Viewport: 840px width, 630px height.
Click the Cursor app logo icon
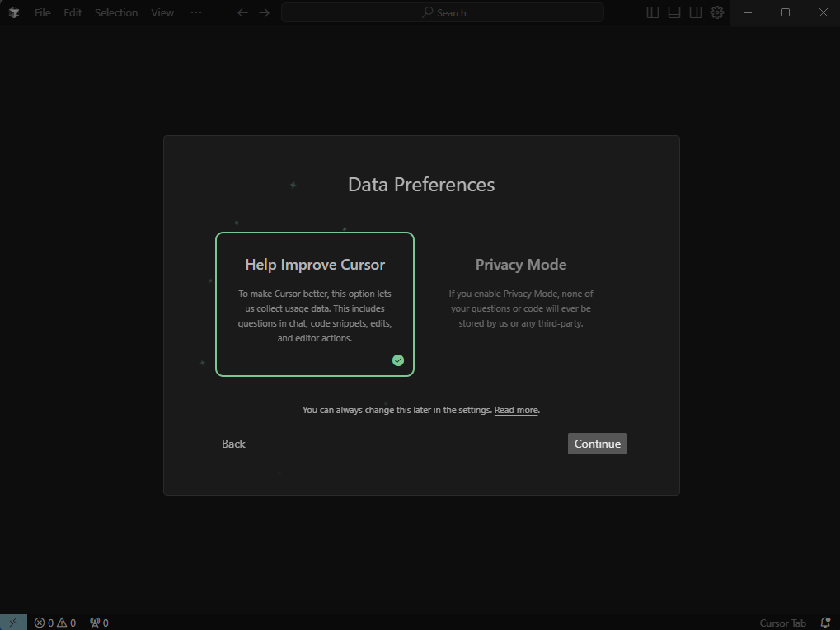pyautogui.click(x=14, y=12)
